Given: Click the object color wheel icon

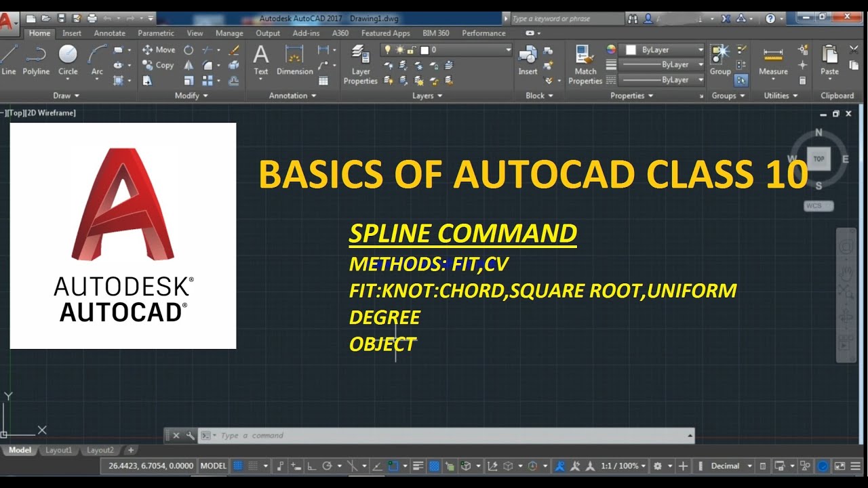Looking at the screenshot, I should click(611, 49).
